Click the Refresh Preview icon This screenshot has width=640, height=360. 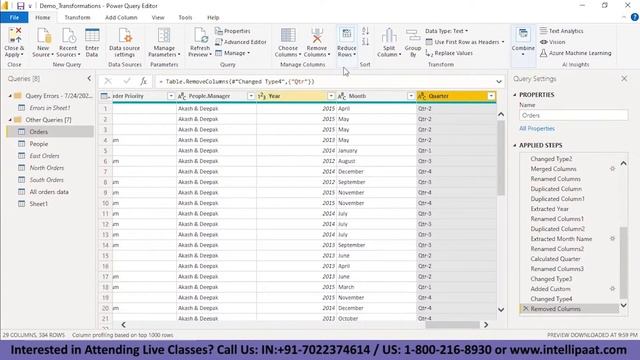pos(200,36)
